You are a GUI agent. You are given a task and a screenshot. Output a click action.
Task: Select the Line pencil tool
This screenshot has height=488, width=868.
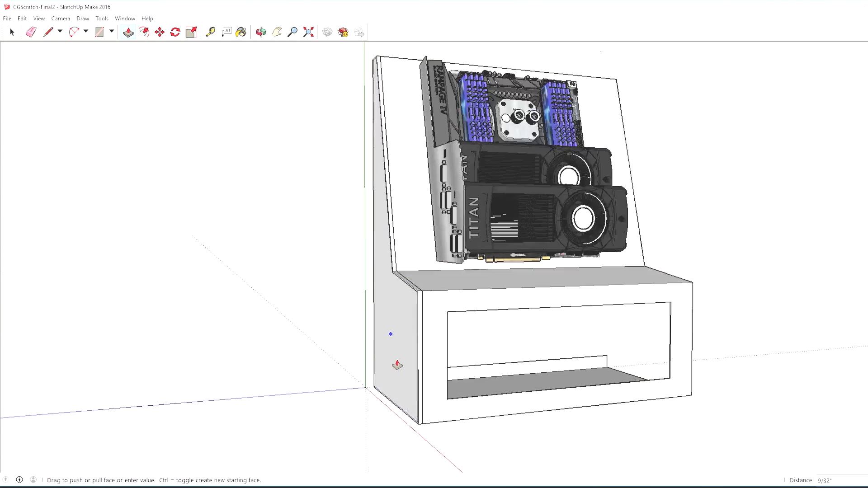(x=48, y=32)
